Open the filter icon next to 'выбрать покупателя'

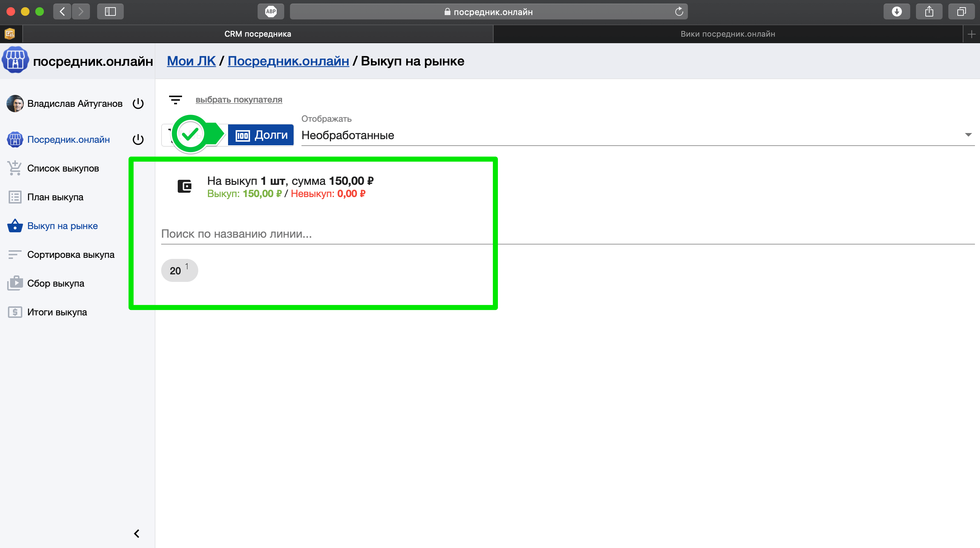coord(175,100)
